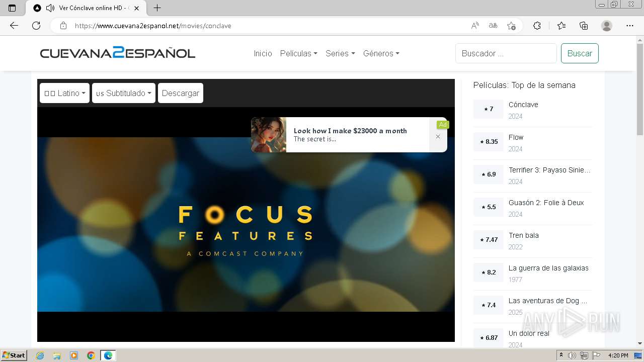Dismiss the ad popup with X
644x362 pixels.
point(438,136)
